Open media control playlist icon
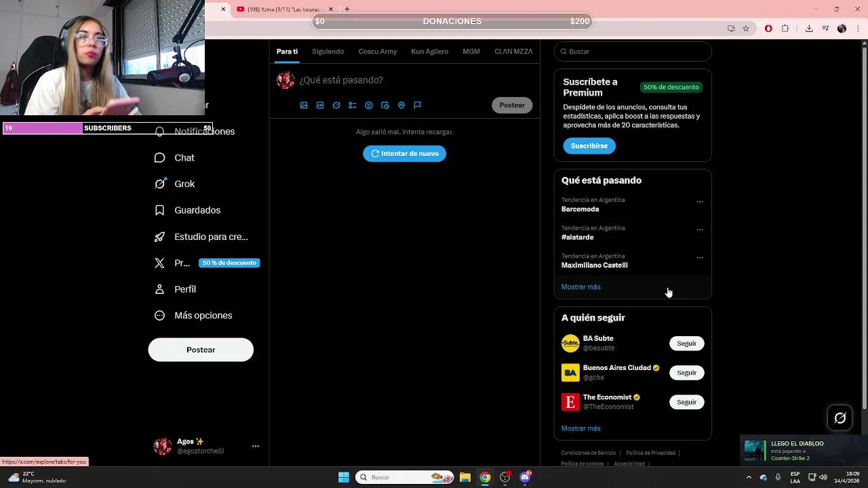Screen dimensions: 868x488 (825, 28)
